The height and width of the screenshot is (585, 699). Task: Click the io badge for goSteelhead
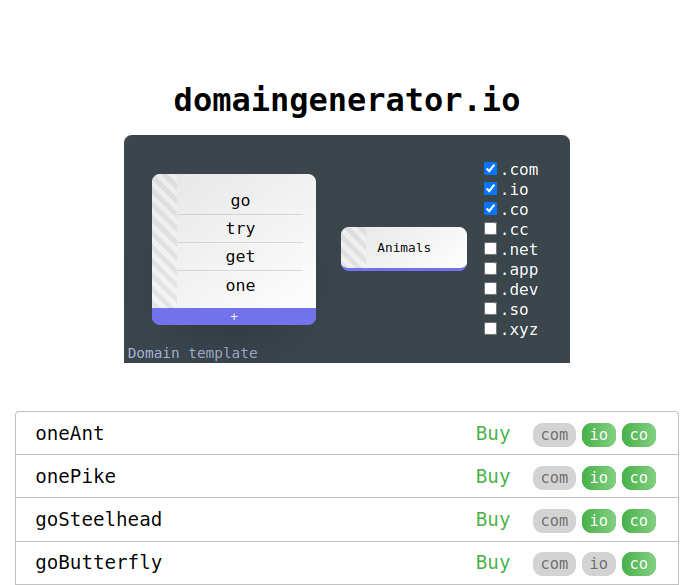tap(599, 521)
